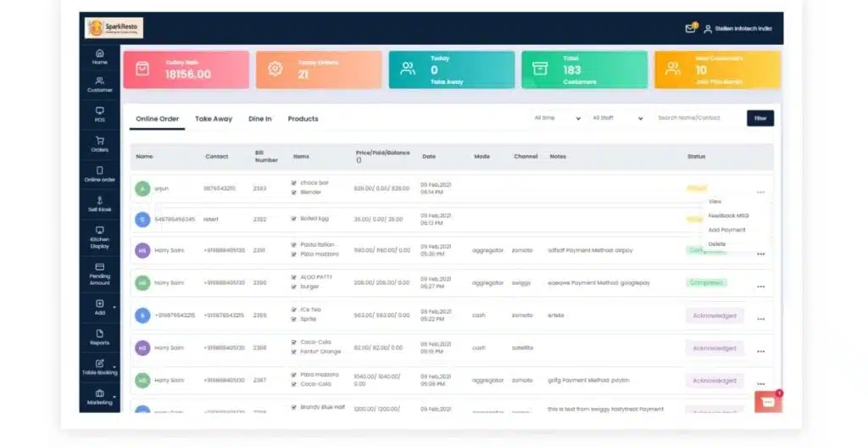Toggle the burger item checkbox
This screenshot has height=447, width=868.
[x=294, y=287]
